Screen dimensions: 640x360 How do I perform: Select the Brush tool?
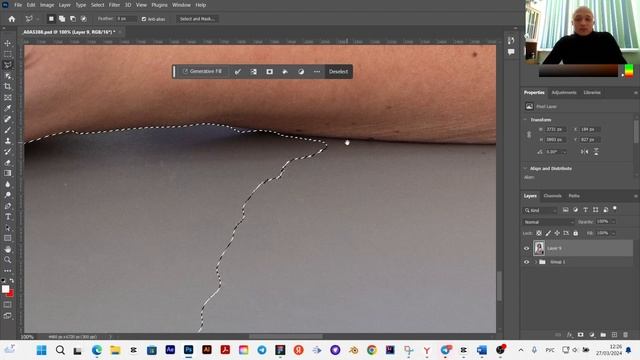point(7,130)
